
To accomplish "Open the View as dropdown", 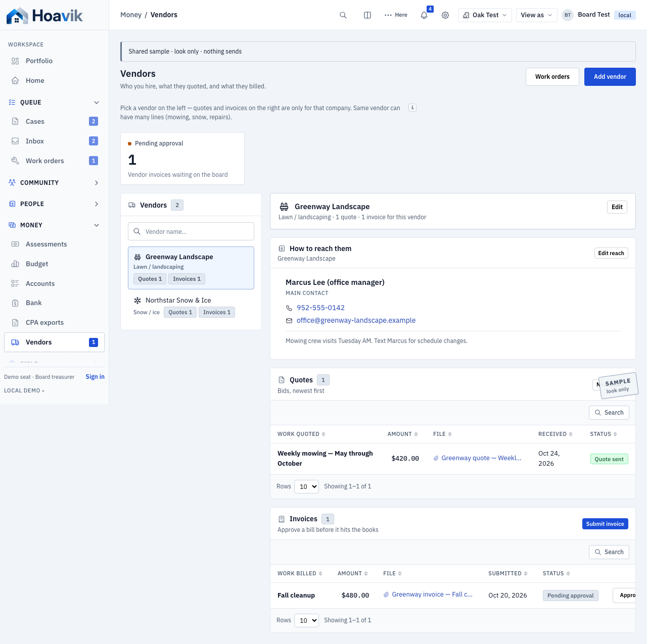I will click(x=537, y=15).
